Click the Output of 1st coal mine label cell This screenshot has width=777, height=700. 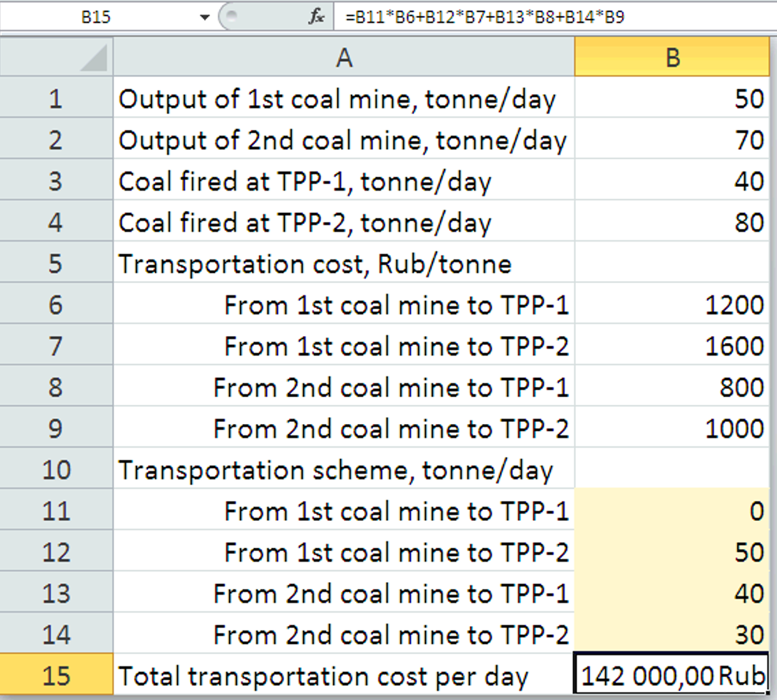(x=344, y=99)
